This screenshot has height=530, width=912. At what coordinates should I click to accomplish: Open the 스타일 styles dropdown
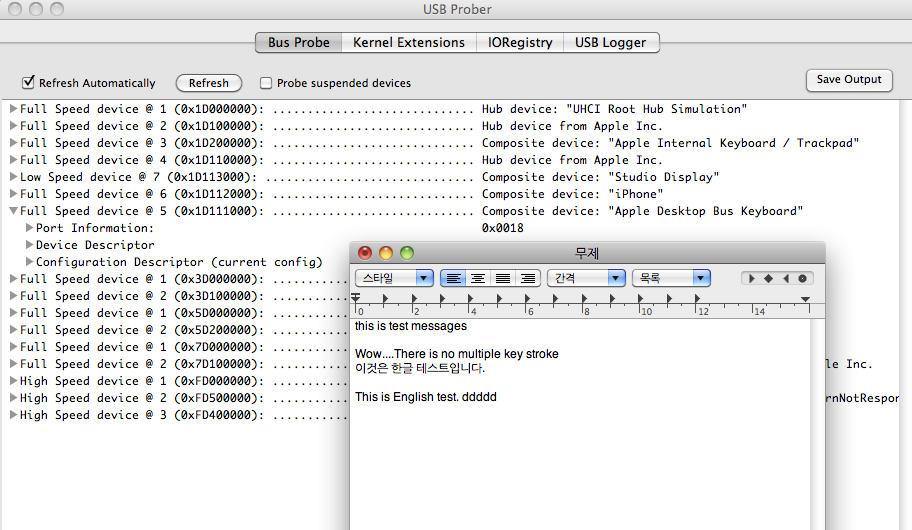tap(394, 278)
